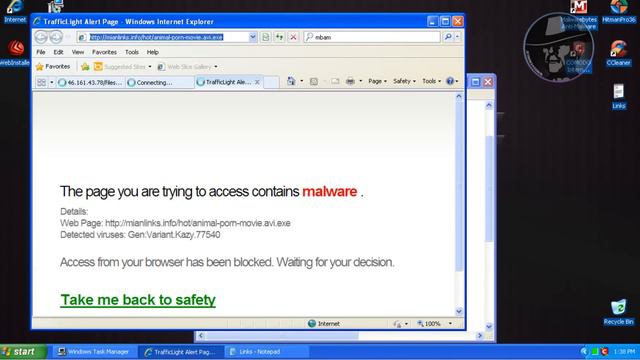Select the TrafficLight Alert tab

(x=224, y=82)
